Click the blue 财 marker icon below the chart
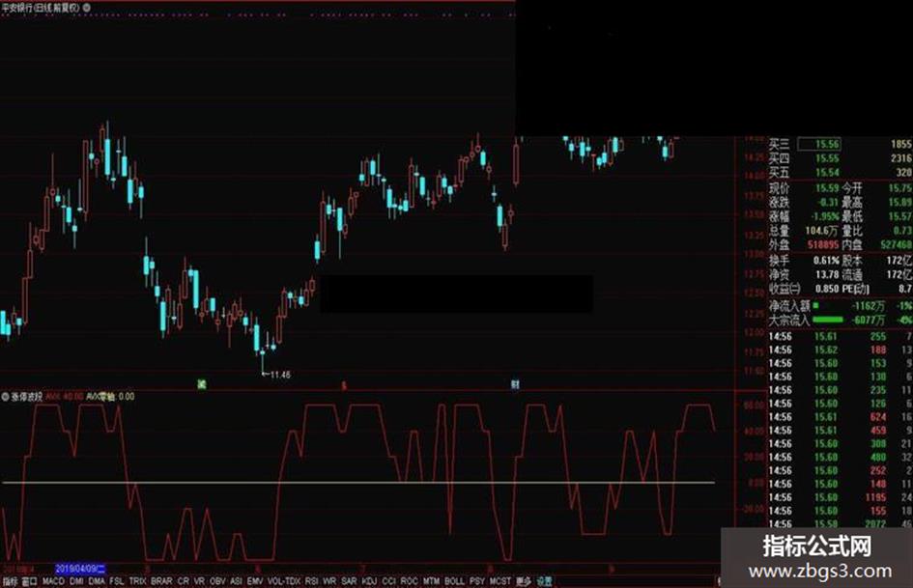Screen dimensions: 913x588 (x=515, y=384)
